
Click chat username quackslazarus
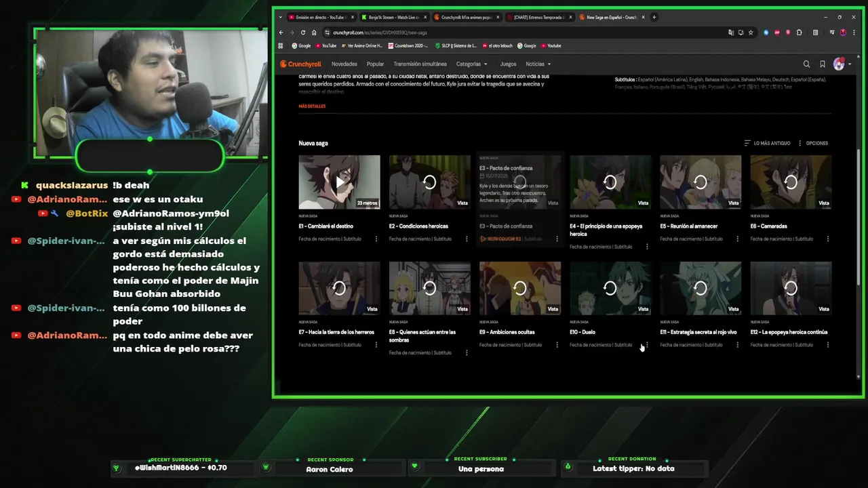click(x=72, y=185)
